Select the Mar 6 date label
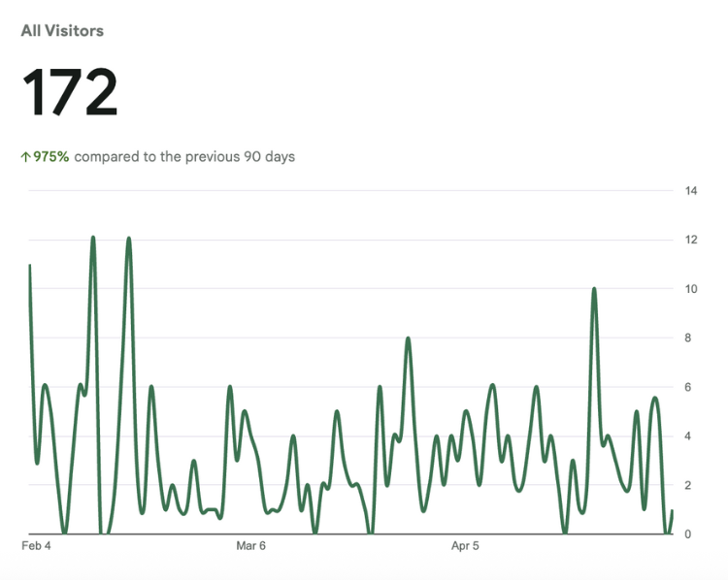This screenshot has width=728, height=582. tap(250, 546)
